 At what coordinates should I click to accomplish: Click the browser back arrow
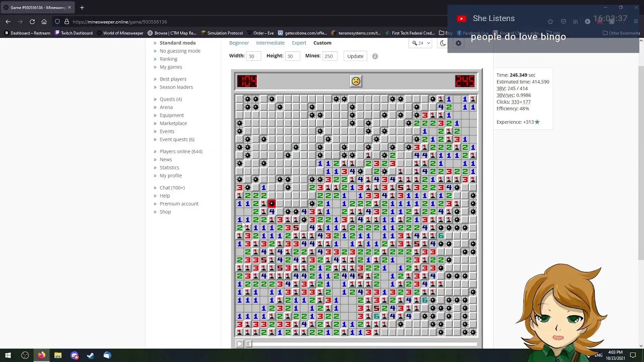[x=8, y=22]
